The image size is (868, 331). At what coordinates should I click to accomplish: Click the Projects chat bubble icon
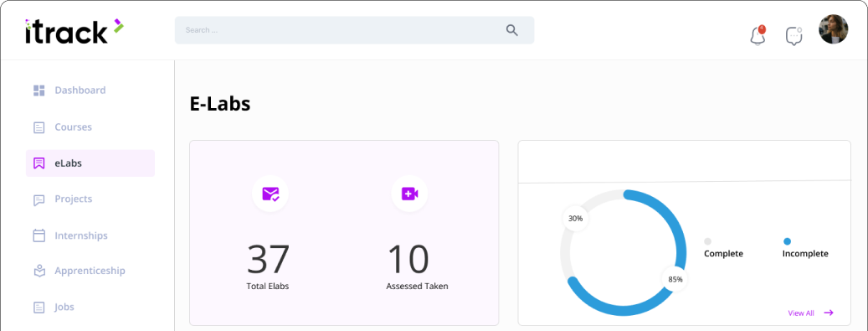[x=39, y=199]
